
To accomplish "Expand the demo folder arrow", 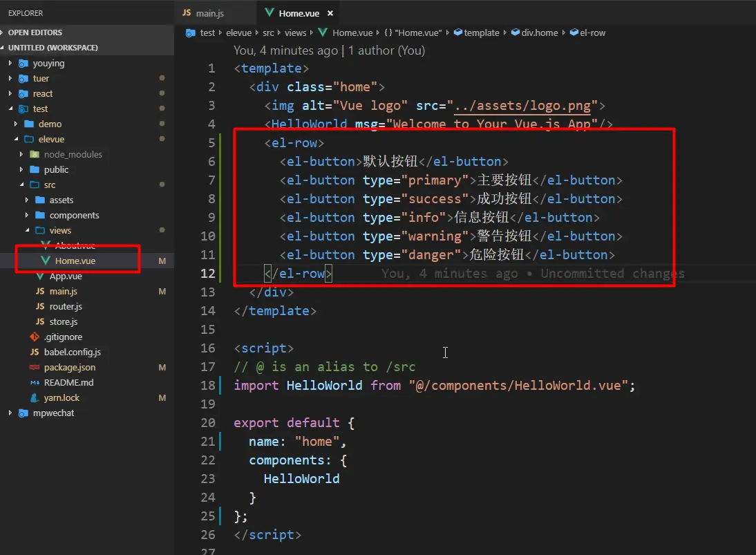I will (16, 124).
